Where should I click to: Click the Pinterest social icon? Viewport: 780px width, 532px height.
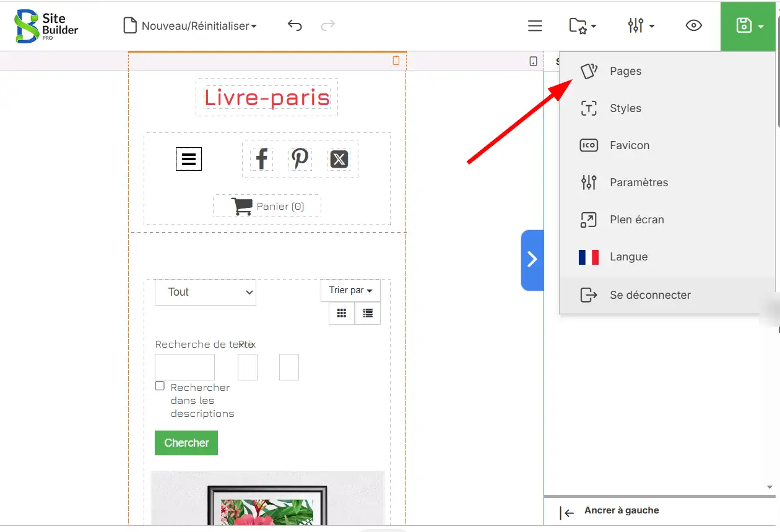(x=300, y=159)
